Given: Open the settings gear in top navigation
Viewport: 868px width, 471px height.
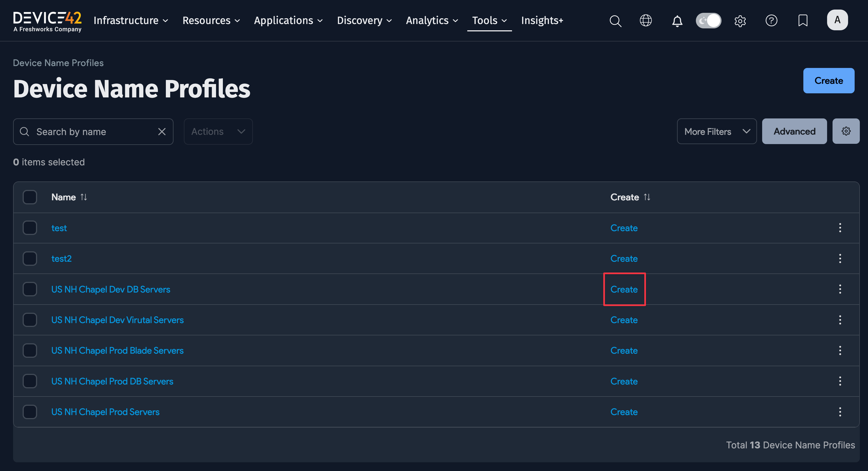Looking at the screenshot, I should [x=740, y=21].
